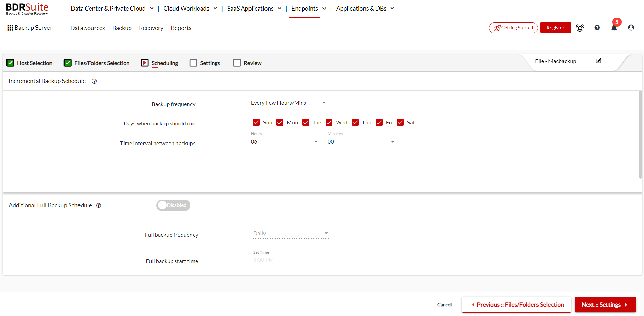Click the Backup Server label

tap(33, 28)
